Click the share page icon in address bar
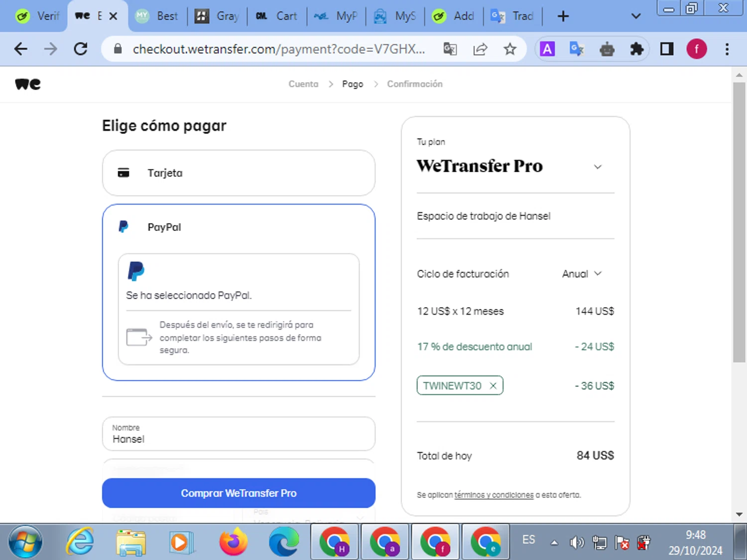Screen dimensions: 747x560 (x=480, y=49)
